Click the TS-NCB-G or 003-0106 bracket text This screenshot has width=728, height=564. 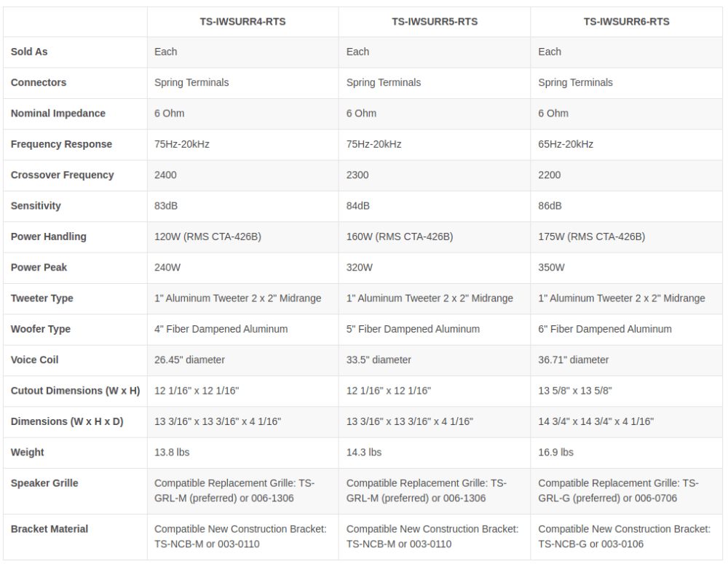click(x=590, y=544)
